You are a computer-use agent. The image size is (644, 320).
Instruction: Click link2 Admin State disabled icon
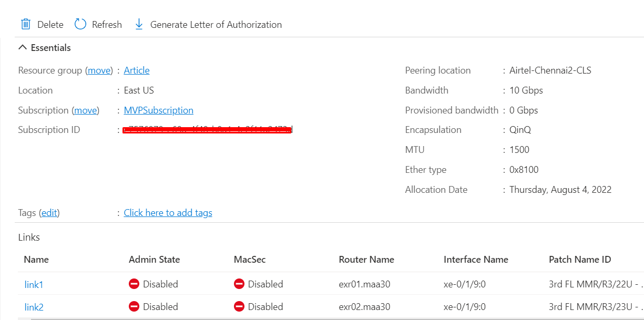tap(134, 307)
